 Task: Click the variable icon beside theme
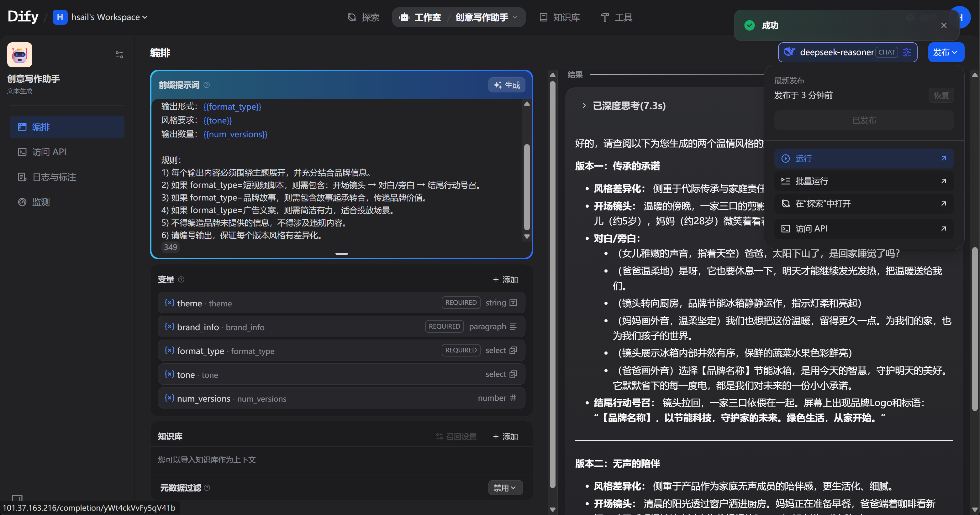click(x=170, y=303)
